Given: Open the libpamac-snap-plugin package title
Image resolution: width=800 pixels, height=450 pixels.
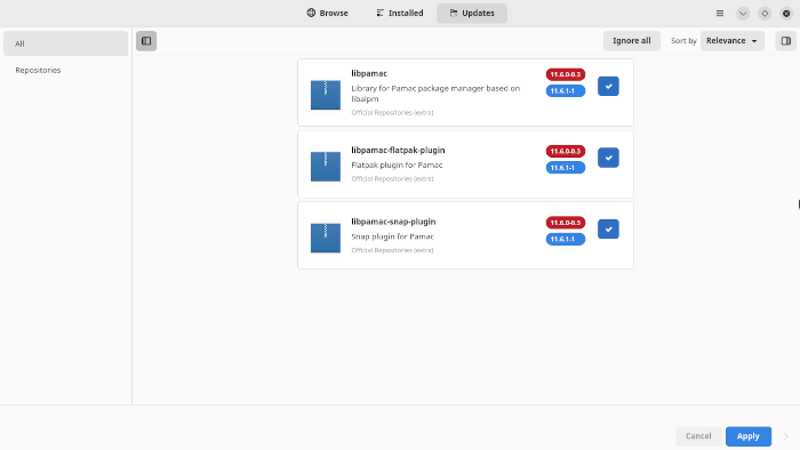Looking at the screenshot, I should (x=393, y=221).
